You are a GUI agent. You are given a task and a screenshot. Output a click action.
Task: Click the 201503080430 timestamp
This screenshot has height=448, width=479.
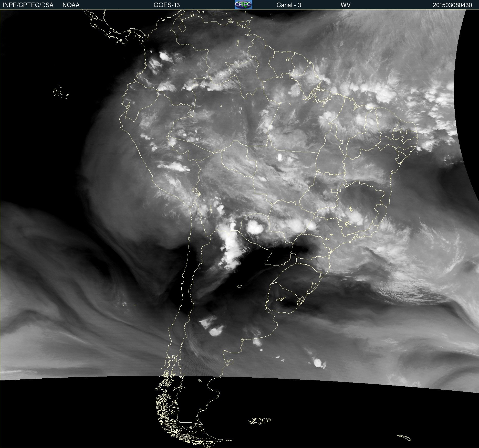(x=452, y=5)
